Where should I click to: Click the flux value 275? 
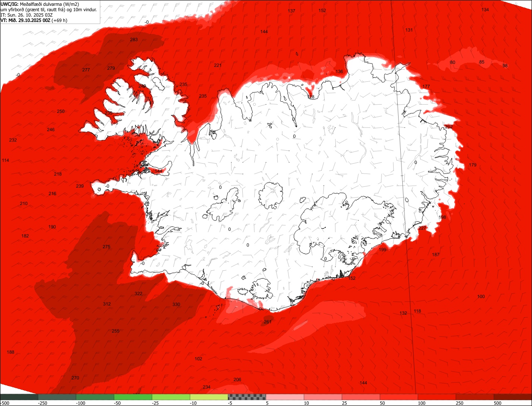106,247
